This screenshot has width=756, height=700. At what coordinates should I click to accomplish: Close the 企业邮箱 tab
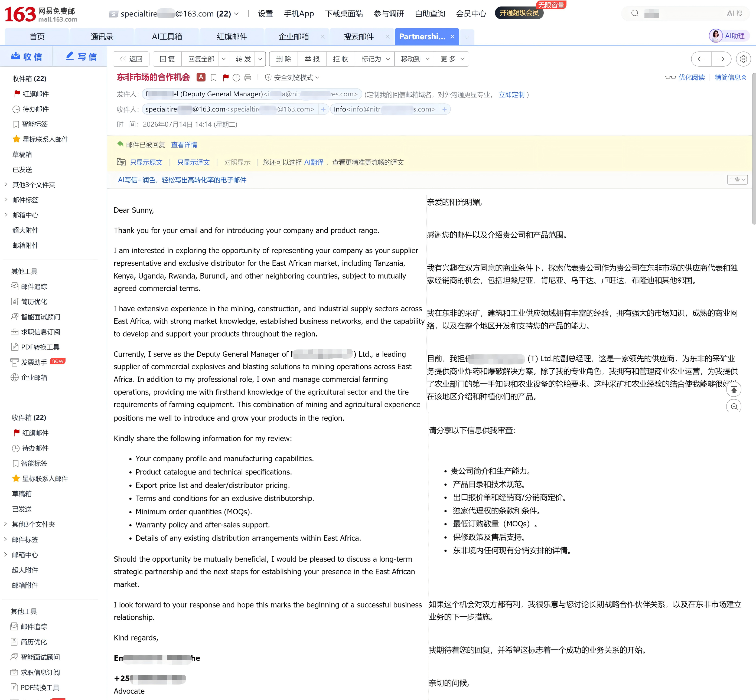tap(322, 37)
